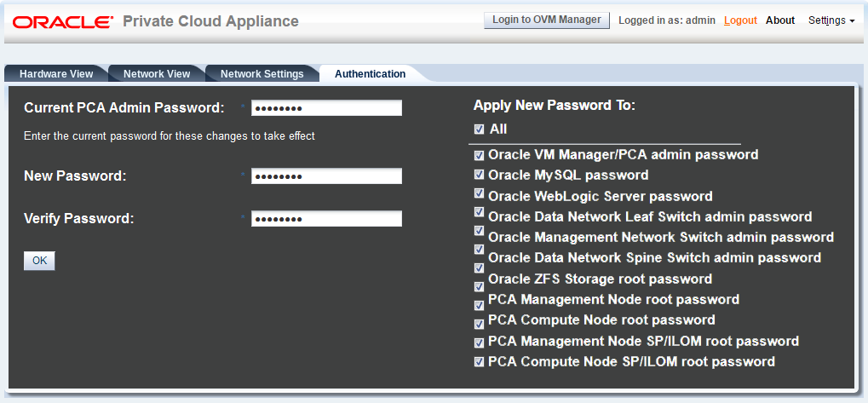Click the Oracle logo
The height and width of the screenshot is (403, 868).
(62, 22)
